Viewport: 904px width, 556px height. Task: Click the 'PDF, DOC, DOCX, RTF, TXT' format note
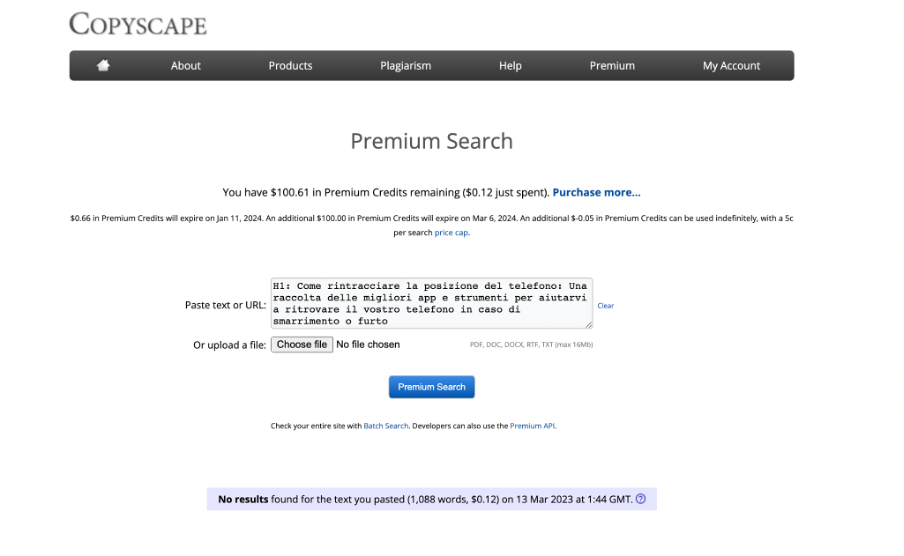pyautogui.click(x=531, y=344)
